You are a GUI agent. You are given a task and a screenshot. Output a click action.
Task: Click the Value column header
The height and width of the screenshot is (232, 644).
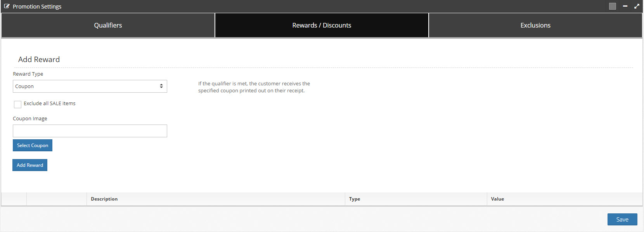pyautogui.click(x=497, y=199)
